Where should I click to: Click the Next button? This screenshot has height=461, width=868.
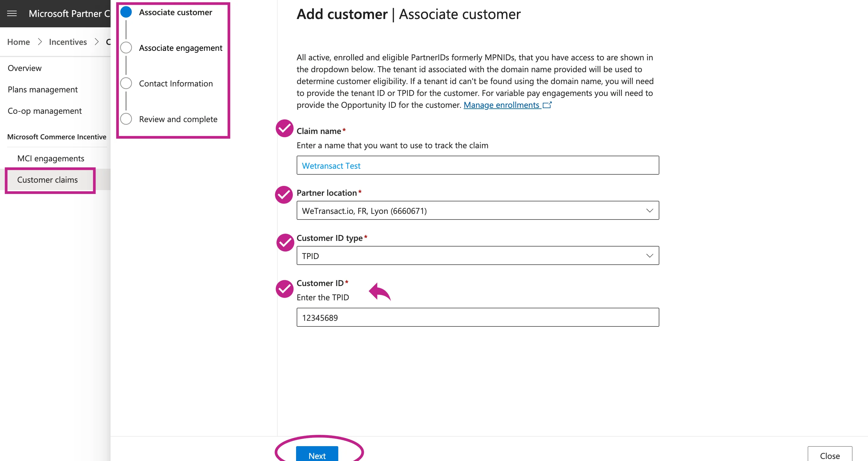tap(317, 454)
